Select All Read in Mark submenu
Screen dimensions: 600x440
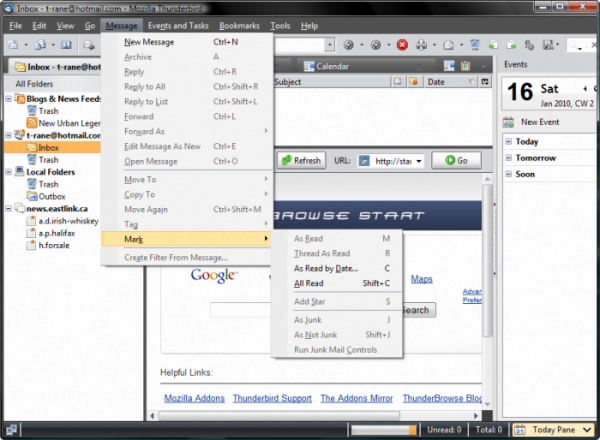336,284
